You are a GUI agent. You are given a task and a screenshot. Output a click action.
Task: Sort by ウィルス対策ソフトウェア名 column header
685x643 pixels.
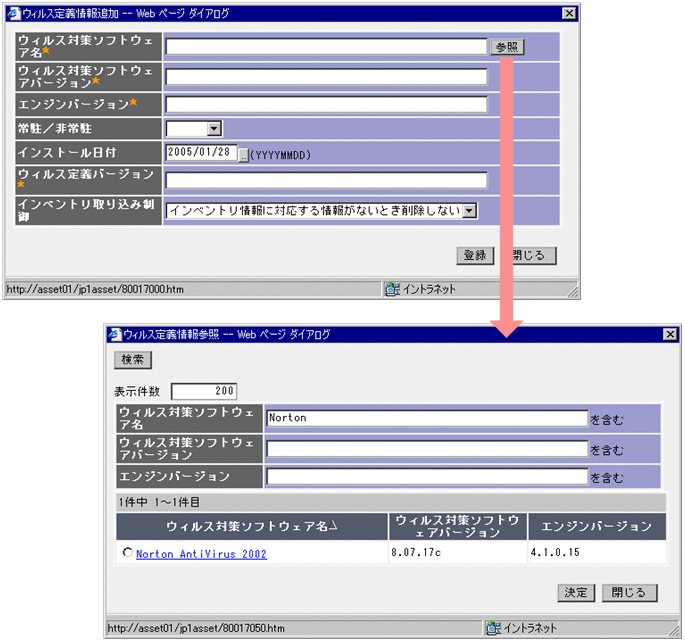tap(252, 526)
